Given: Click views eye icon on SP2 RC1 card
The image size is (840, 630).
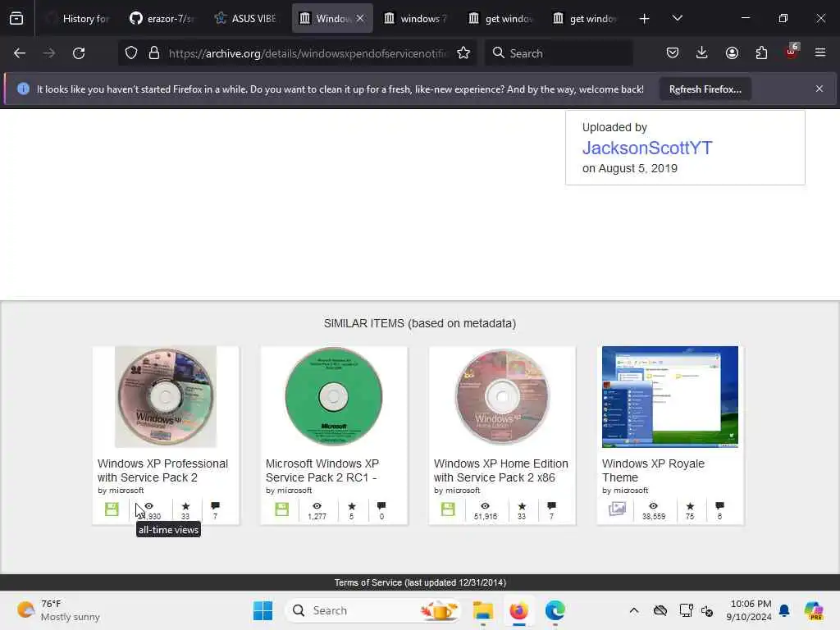Looking at the screenshot, I should click(317, 505).
